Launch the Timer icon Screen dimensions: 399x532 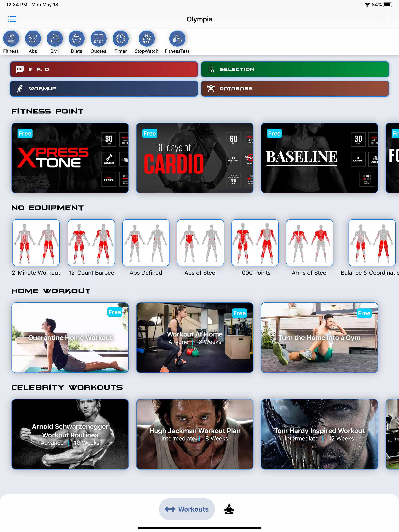click(x=121, y=39)
